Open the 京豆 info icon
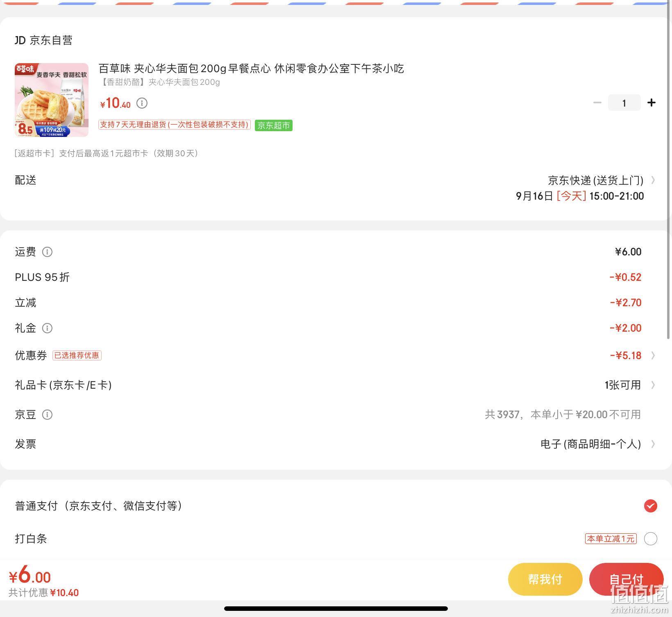 tap(47, 414)
